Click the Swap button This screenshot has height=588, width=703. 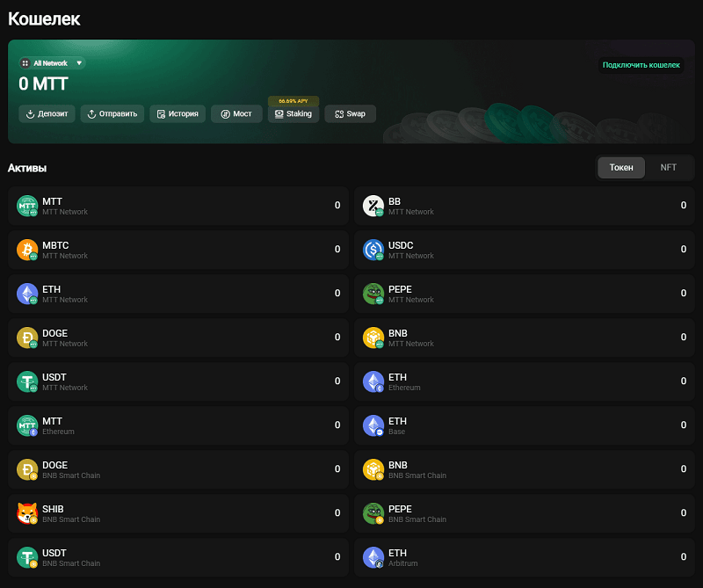(350, 113)
